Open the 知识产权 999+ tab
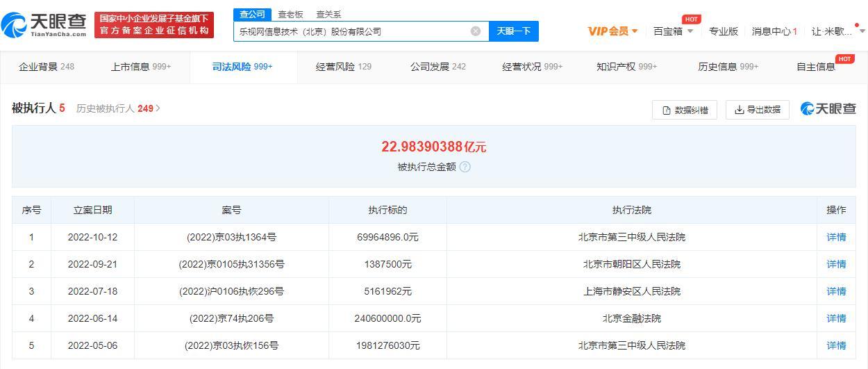The height and width of the screenshot is (369, 868). pos(627,67)
